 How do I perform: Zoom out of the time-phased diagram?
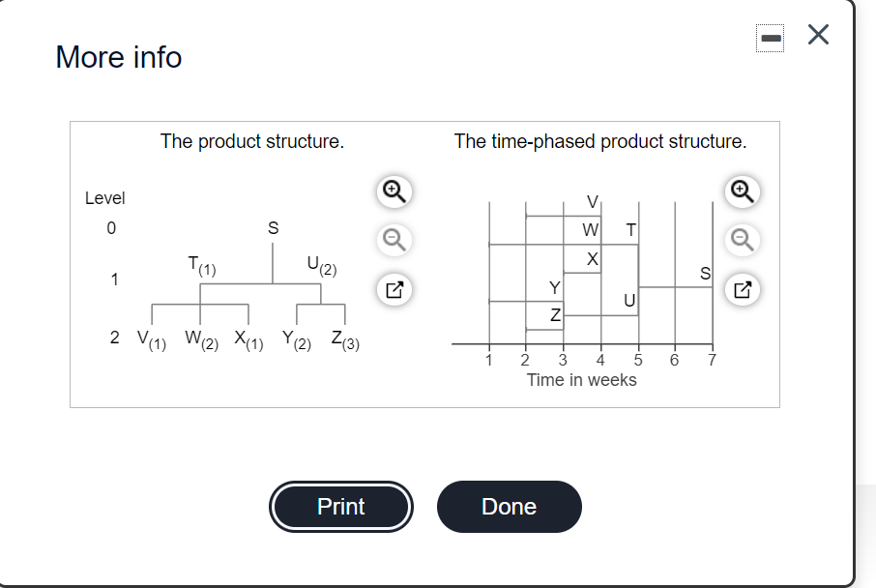(x=742, y=240)
